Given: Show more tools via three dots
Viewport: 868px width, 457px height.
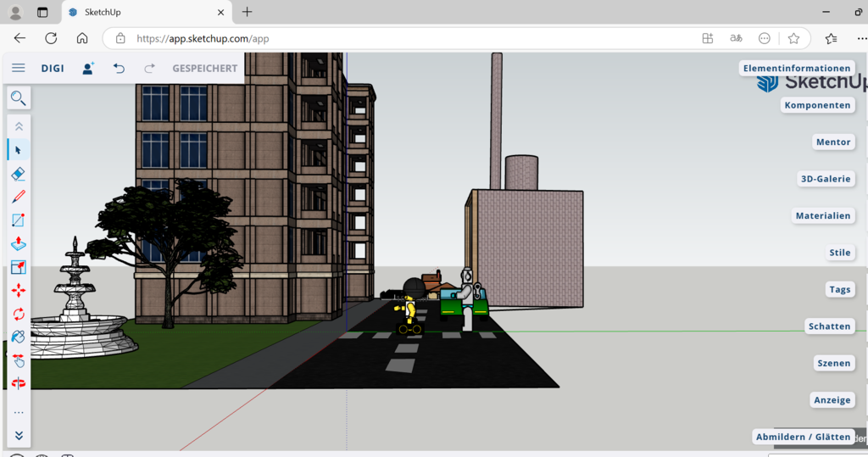Looking at the screenshot, I should coord(18,413).
